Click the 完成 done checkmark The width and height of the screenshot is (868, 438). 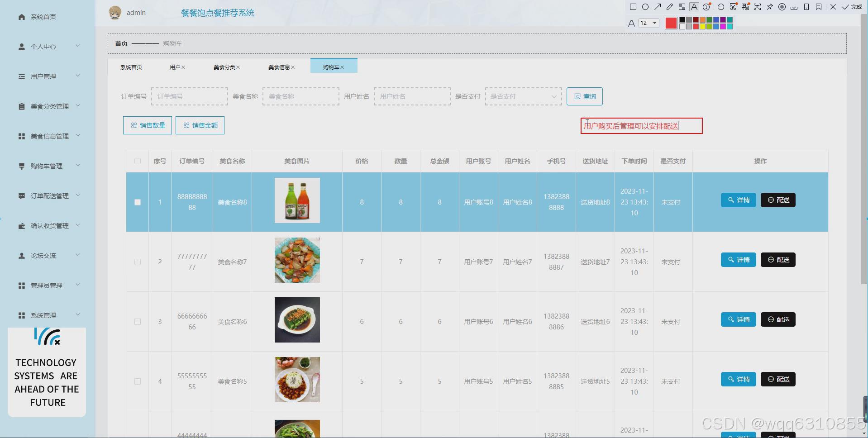point(852,7)
